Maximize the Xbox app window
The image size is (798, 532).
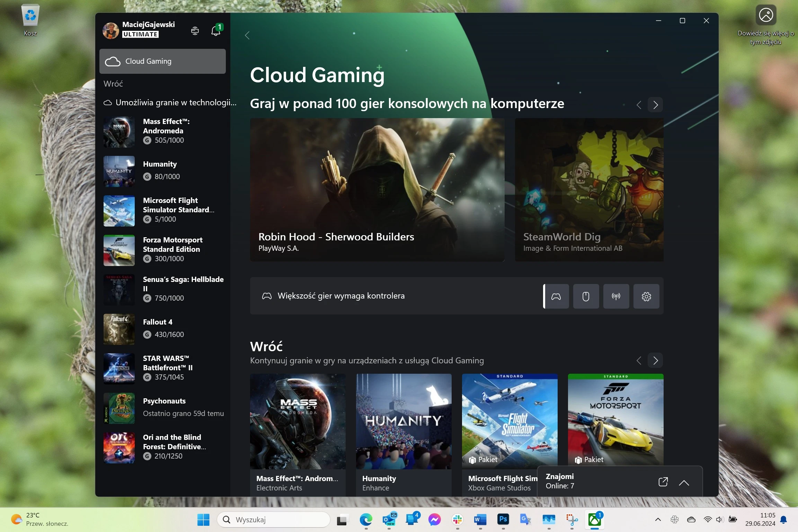pos(682,21)
